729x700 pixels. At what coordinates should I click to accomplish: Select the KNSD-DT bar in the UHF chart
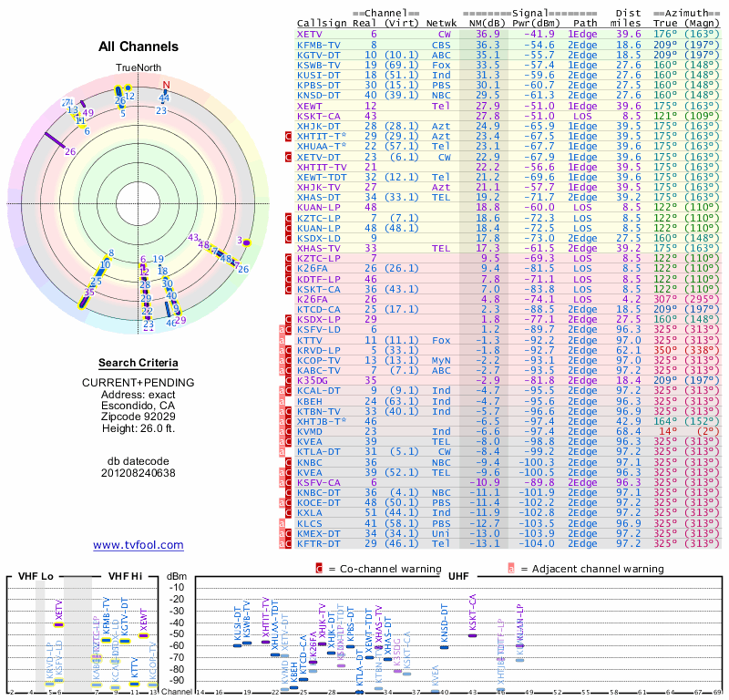click(444, 647)
